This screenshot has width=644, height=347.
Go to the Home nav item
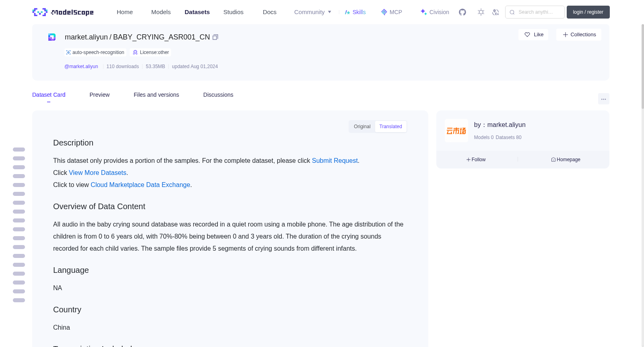pyautogui.click(x=125, y=12)
